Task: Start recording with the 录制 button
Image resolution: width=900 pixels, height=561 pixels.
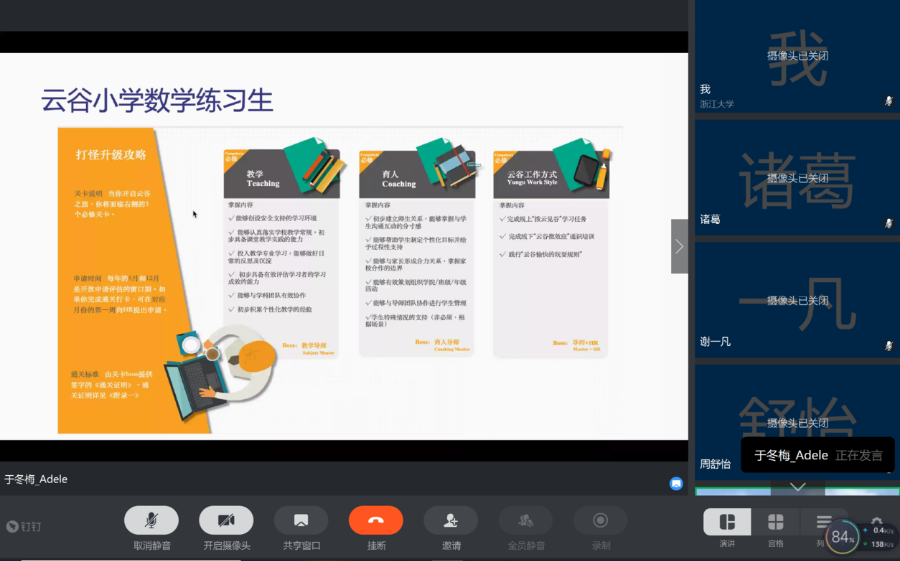Action: tap(601, 520)
